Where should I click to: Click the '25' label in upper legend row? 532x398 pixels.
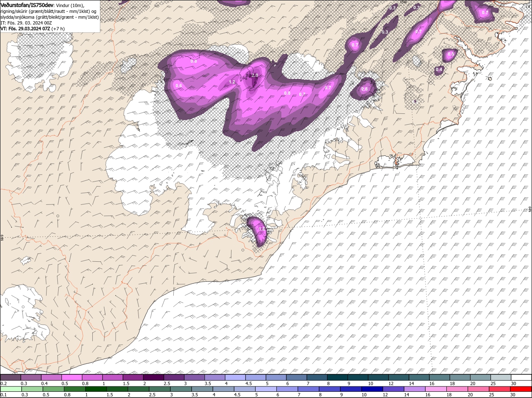tap(493, 383)
